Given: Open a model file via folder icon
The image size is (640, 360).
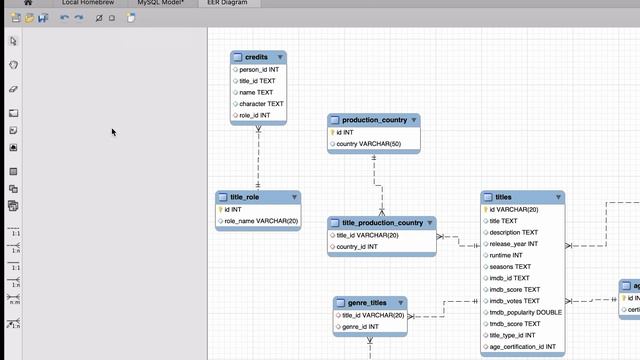Looking at the screenshot, I should pyautogui.click(x=29, y=18).
